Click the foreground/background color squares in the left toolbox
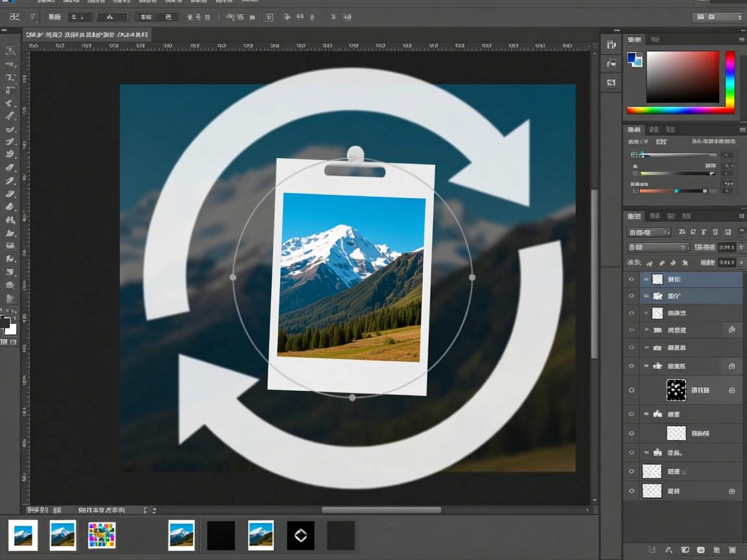Screen dimensions: 747x560 [8, 325]
